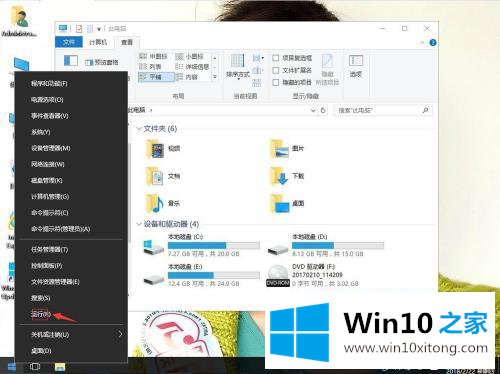Open the 排序方式 sort dropdown
The height and width of the screenshot is (374, 500).
tap(238, 67)
